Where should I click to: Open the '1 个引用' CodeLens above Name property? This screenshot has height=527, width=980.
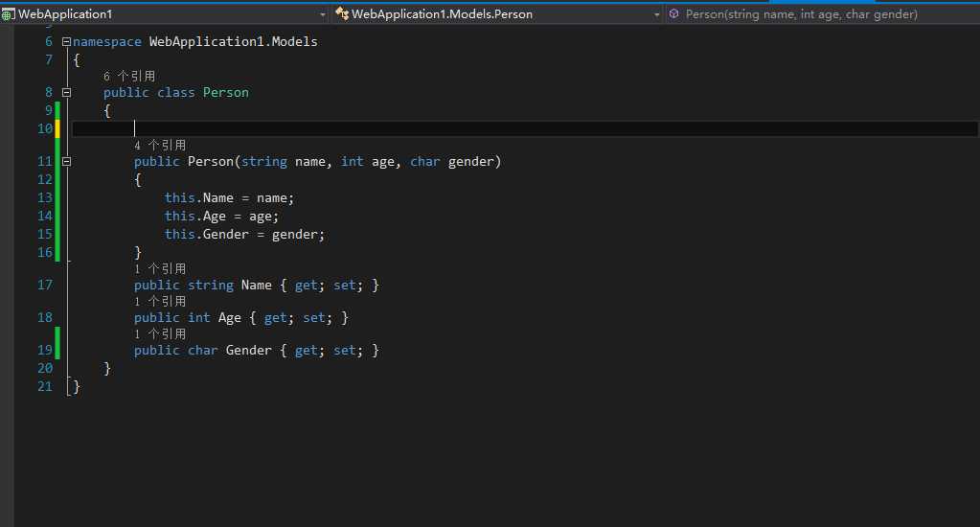160,269
